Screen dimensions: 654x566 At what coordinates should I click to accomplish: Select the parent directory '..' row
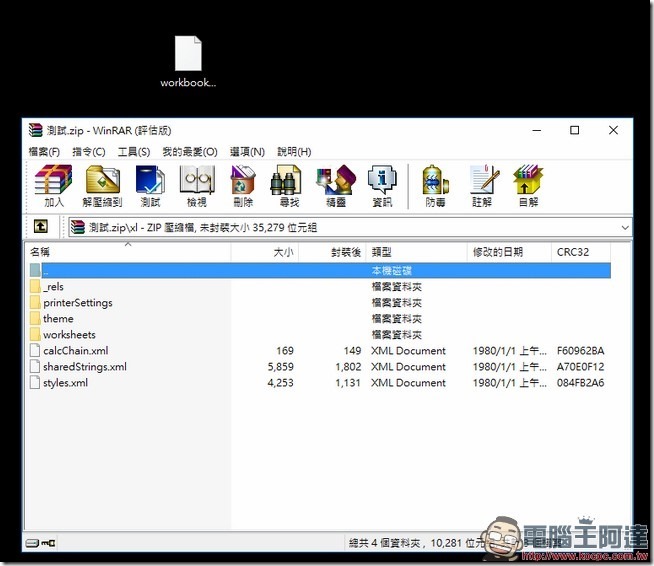[320, 270]
